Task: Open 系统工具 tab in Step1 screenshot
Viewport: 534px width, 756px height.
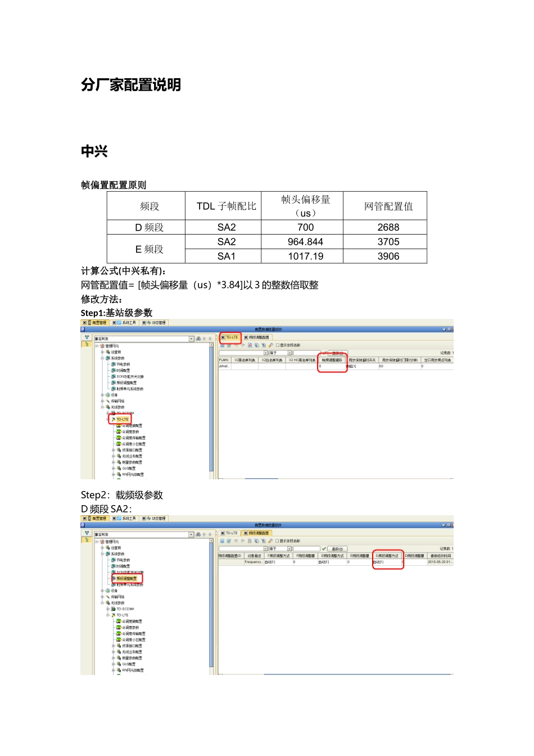Action: [x=126, y=323]
